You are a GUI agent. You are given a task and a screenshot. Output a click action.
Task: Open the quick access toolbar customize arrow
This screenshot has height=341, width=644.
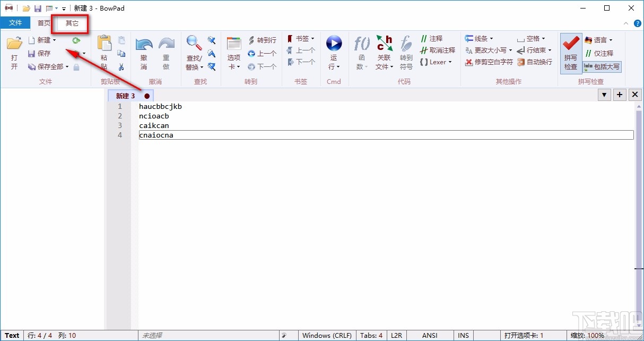click(x=64, y=8)
